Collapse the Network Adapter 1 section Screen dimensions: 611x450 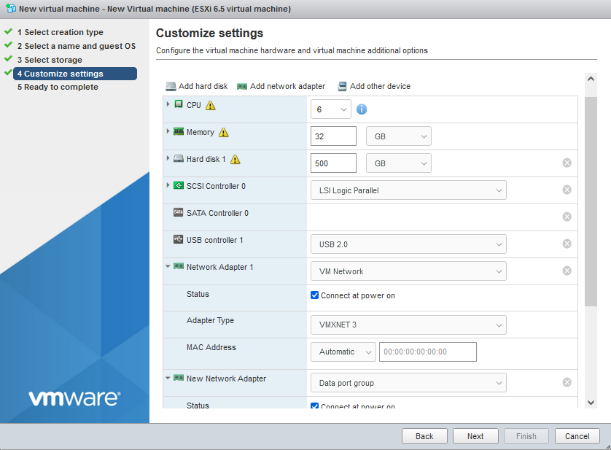(167, 267)
